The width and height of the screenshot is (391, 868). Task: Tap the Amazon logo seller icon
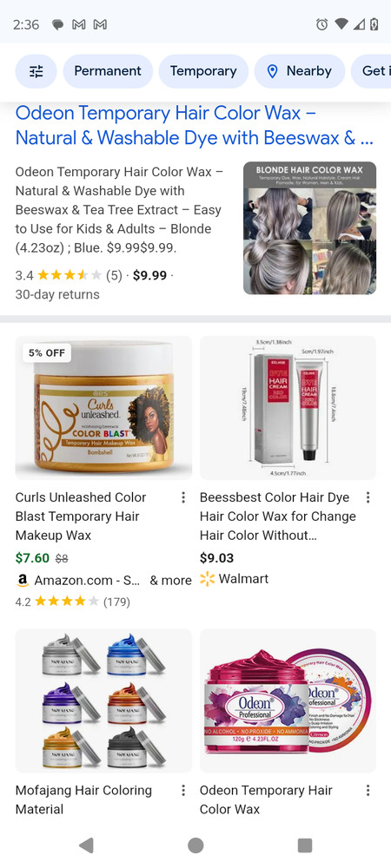(22, 580)
